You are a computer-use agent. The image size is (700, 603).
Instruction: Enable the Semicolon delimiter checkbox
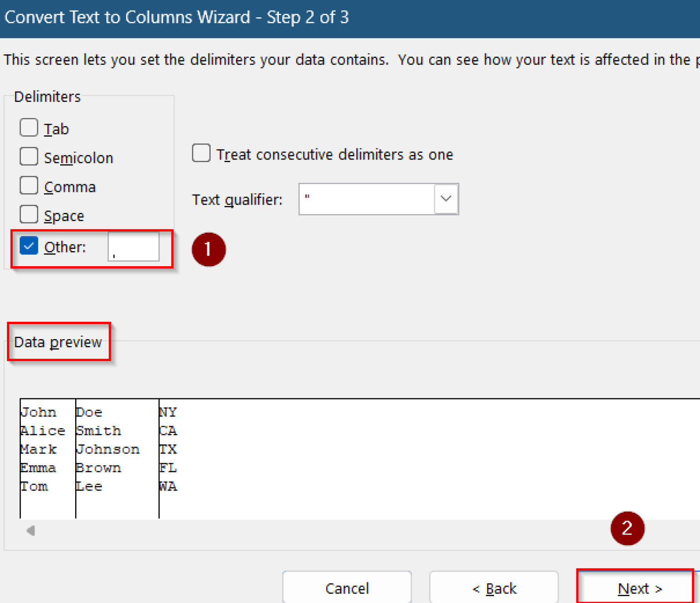[x=29, y=156]
